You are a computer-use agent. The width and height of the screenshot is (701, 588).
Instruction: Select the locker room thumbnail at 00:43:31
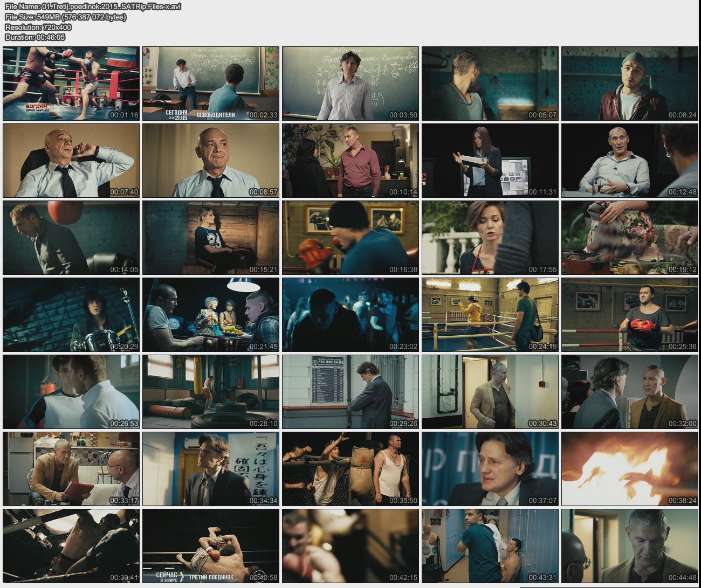click(x=490, y=545)
